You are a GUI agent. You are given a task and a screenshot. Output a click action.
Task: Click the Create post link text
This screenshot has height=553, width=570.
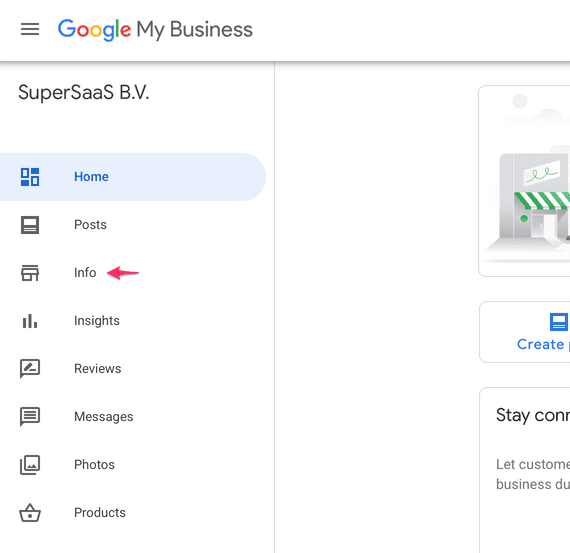coord(543,344)
